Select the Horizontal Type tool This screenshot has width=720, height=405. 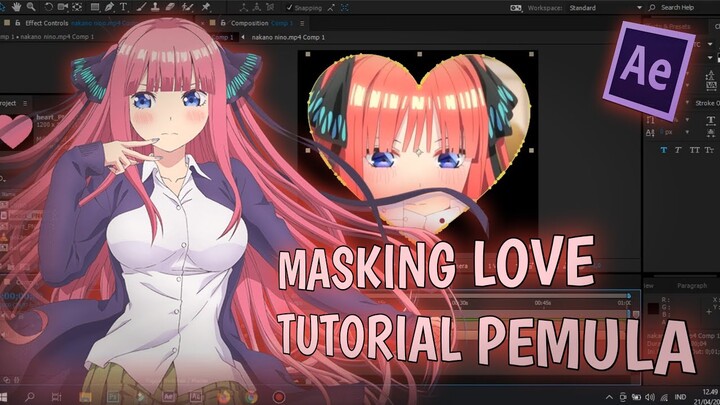coord(124,7)
